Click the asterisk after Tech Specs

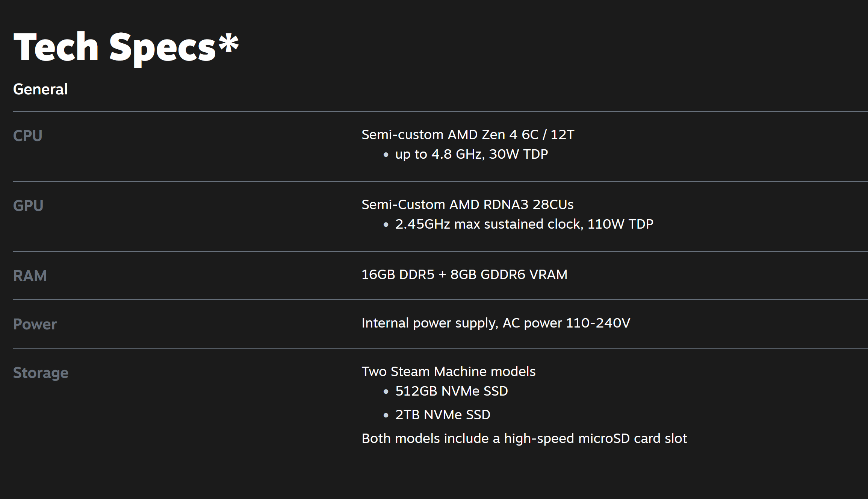click(x=229, y=43)
